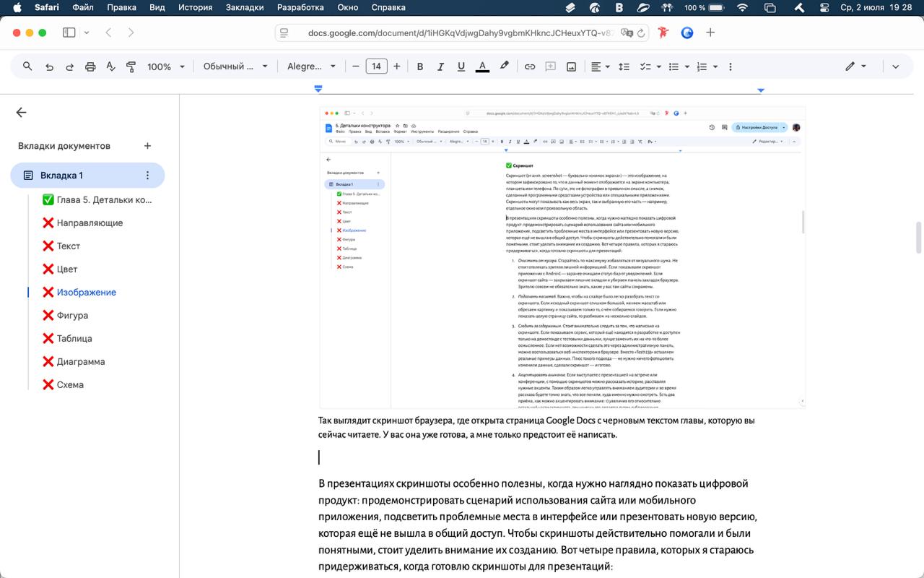The image size is (924, 578).
Task: Open the Закладки menu
Action: pos(245,7)
